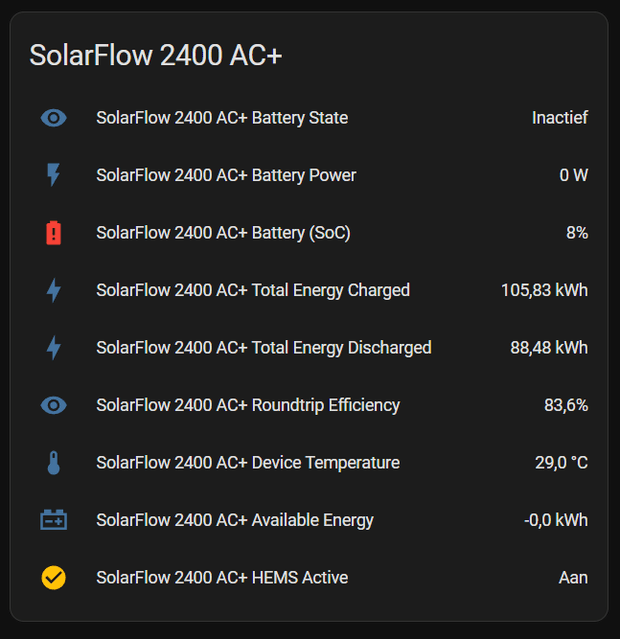This screenshot has width=620, height=639.
Task: Open the Battery (SoC) entity label
Action: pyautogui.click(x=223, y=233)
